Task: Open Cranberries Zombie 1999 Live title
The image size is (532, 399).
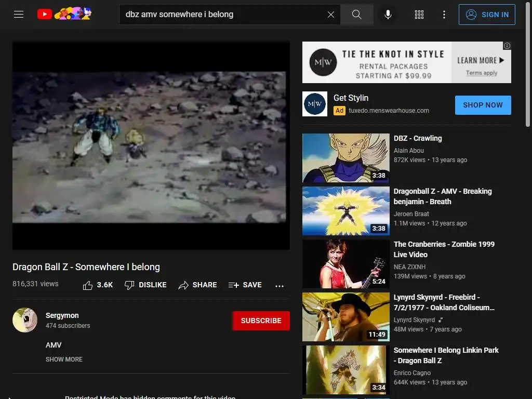Action: 444,249
